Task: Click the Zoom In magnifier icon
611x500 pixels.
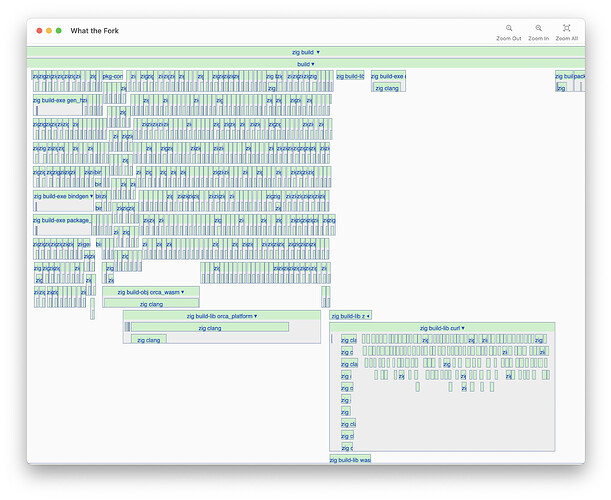Action: (539, 28)
